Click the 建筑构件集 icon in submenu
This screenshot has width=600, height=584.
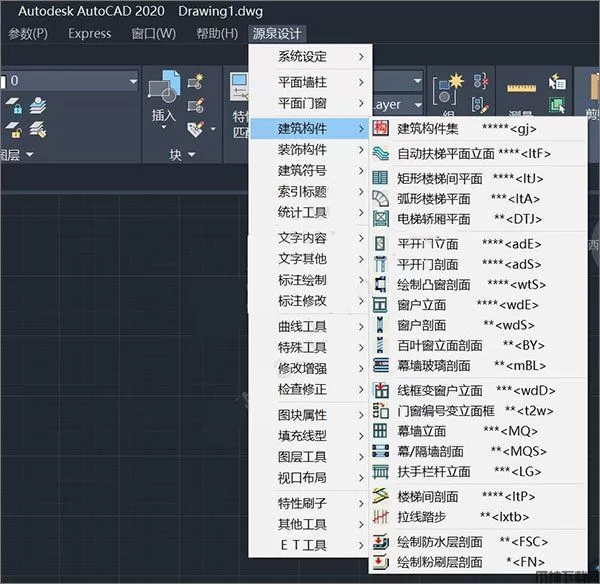pos(380,128)
